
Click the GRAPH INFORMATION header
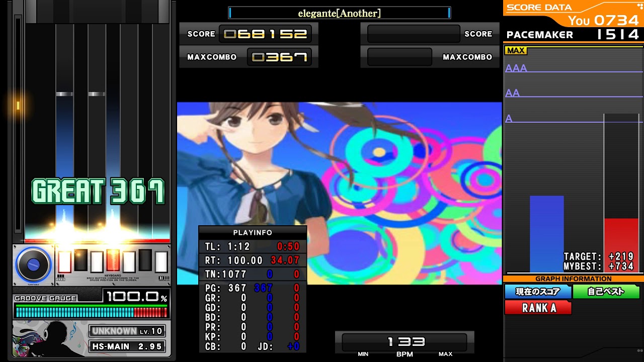click(573, 279)
